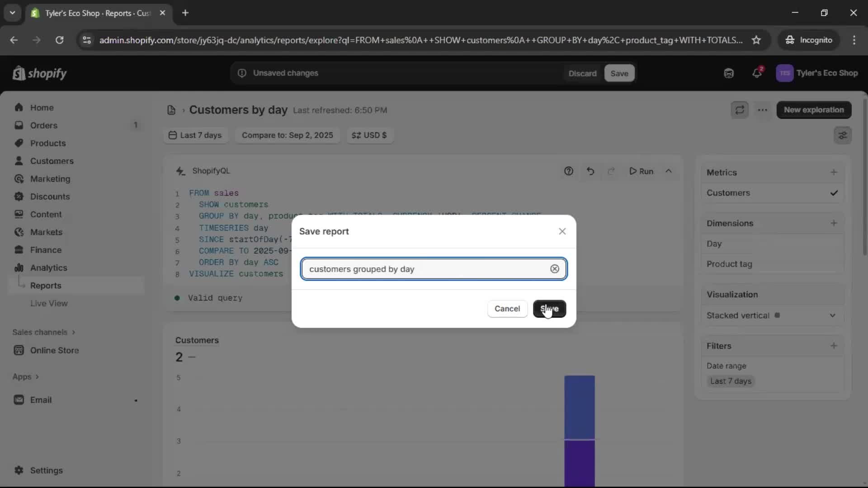Toggle the configuration panel sliders icon
The width and height of the screenshot is (868, 488).
click(x=842, y=135)
